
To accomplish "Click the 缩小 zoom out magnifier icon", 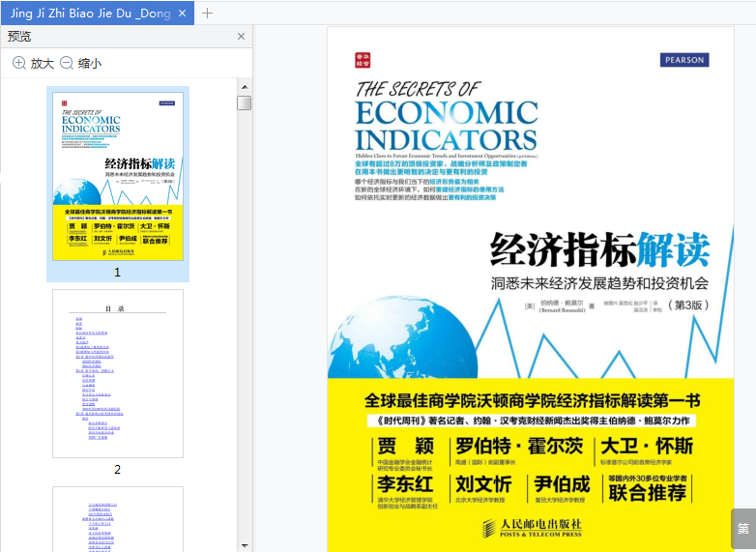I will pos(67,63).
